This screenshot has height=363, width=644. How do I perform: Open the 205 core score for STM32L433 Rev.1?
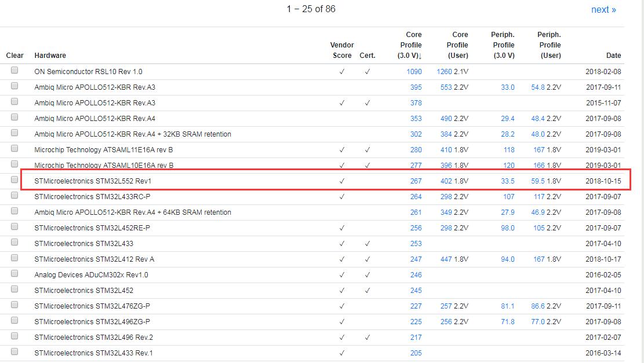pos(416,353)
